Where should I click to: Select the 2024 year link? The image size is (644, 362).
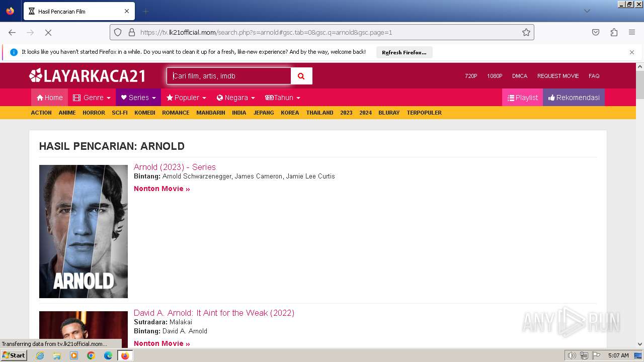tap(366, 113)
